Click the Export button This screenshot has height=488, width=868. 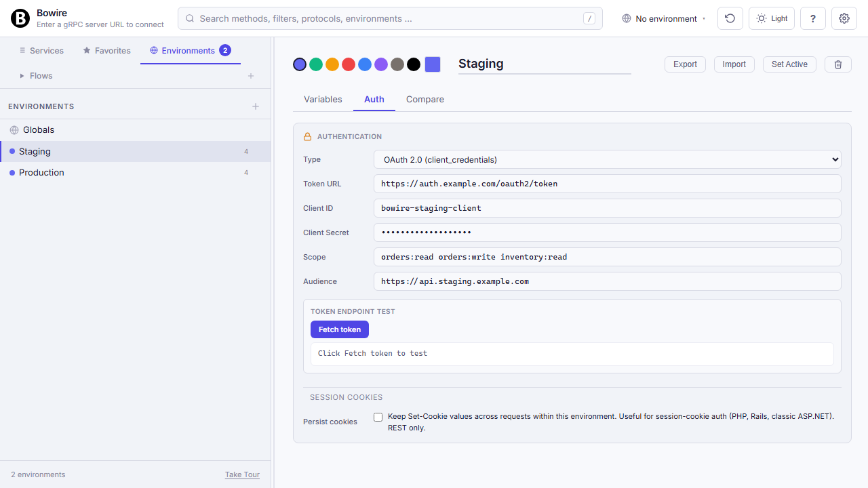685,64
